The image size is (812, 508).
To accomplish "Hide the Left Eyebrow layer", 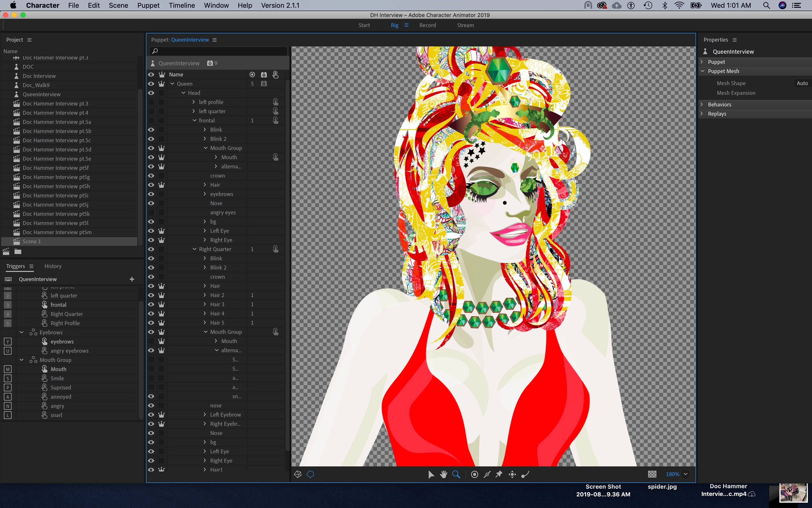I will pos(151,415).
